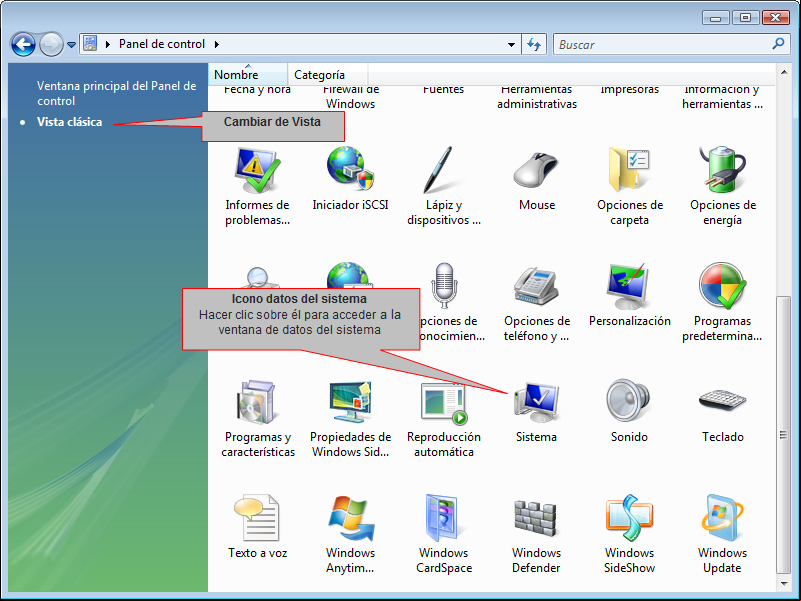The width and height of the screenshot is (801, 601).
Task: Open the recent pages dropdown arrow
Action: [72, 45]
